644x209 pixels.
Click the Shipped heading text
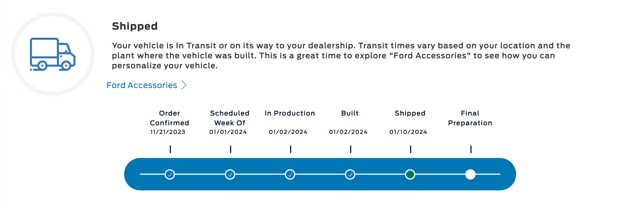click(x=135, y=26)
